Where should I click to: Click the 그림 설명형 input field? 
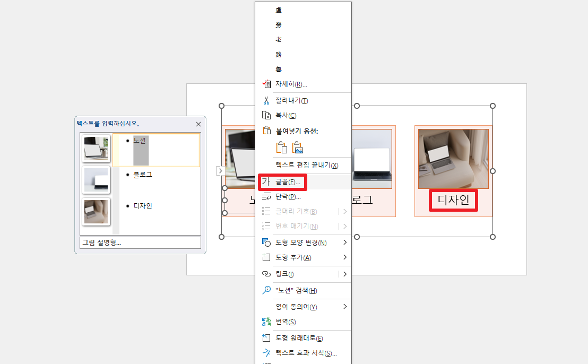click(140, 242)
